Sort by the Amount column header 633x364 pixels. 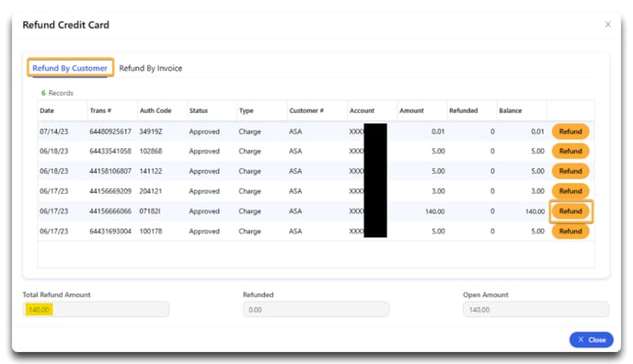coord(411,110)
